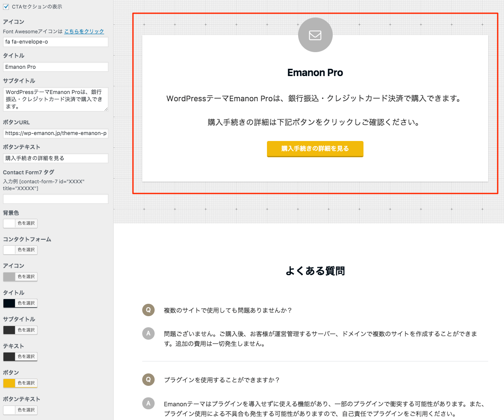Click 色を選択 button for 背景色
504x420 pixels.
[x=26, y=223]
